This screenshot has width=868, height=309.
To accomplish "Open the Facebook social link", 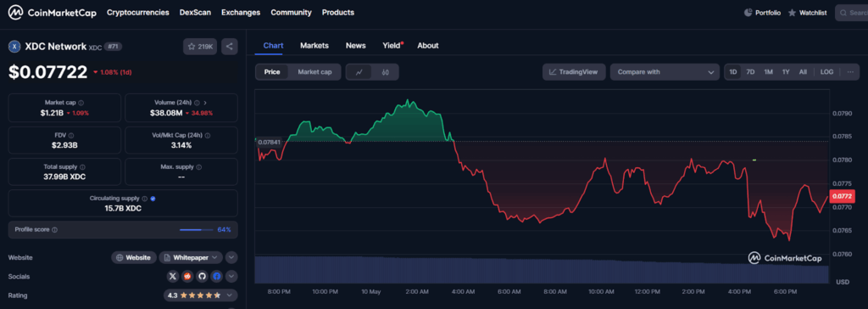I will tap(216, 276).
